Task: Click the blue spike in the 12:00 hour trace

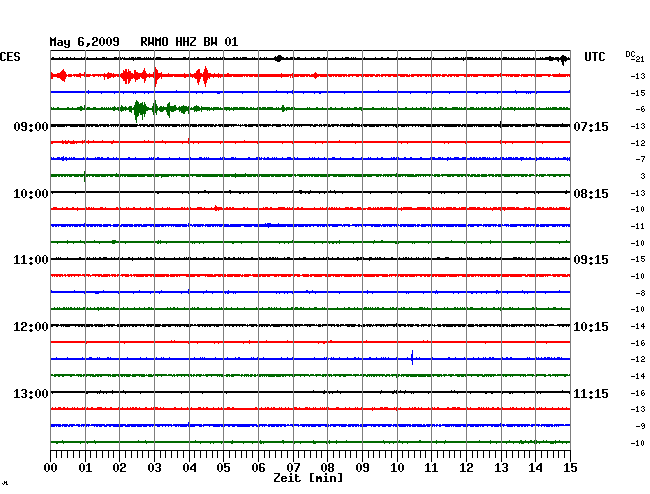Action: [x=412, y=358]
